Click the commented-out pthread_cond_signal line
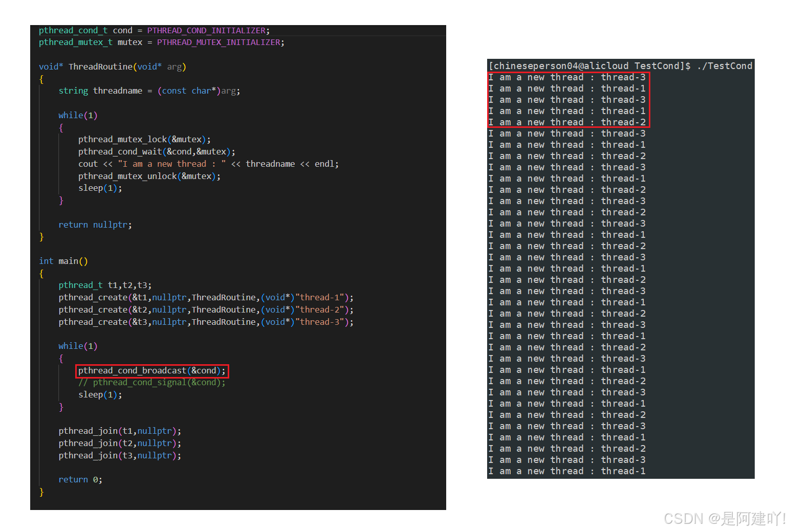The image size is (788, 532). click(151, 383)
